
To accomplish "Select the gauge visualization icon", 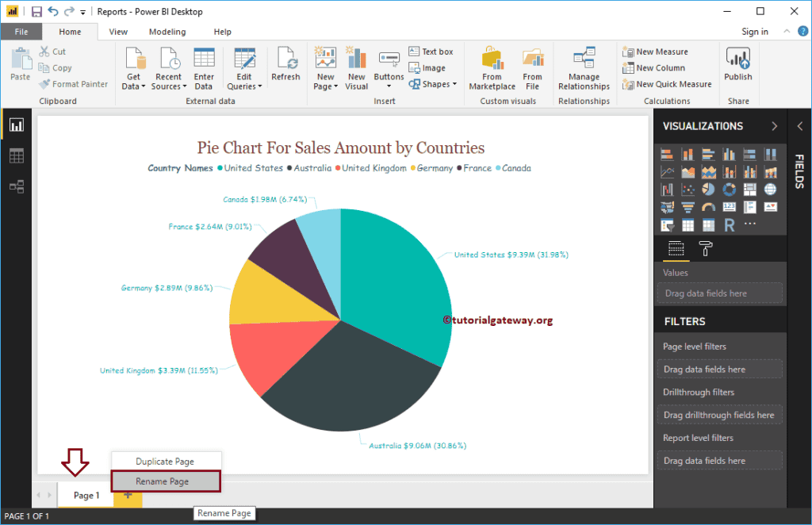I will point(709,207).
